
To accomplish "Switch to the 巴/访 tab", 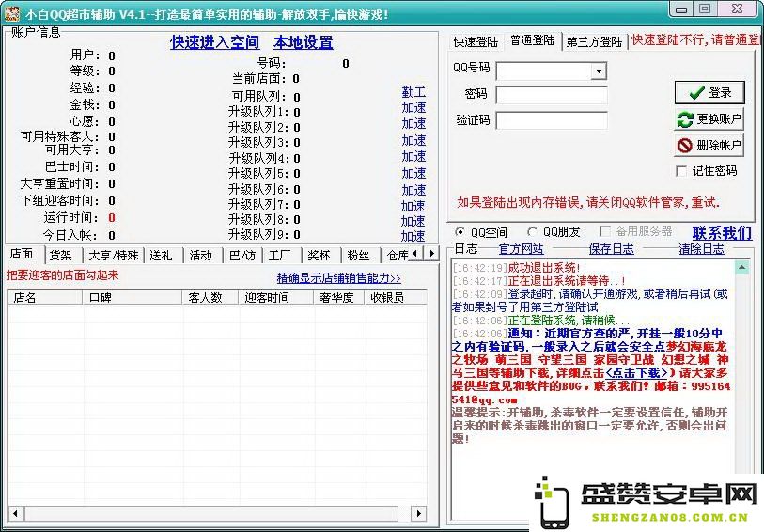I will tap(242, 256).
